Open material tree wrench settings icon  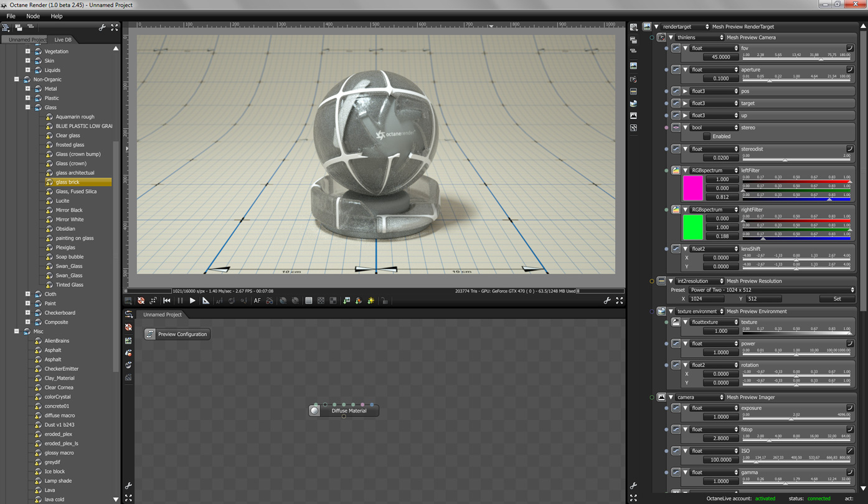pyautogui.click(x=102, y=27)
